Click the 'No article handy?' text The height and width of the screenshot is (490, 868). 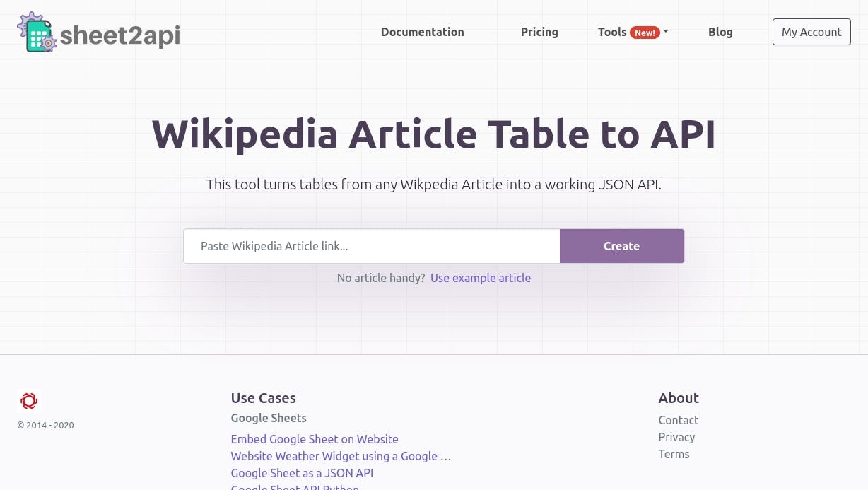coord(381,278)
